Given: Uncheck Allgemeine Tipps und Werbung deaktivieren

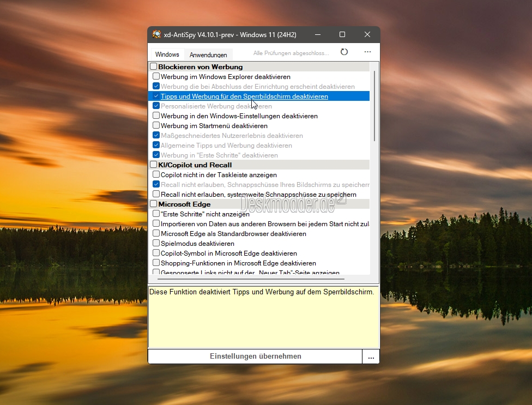Looking at the screenshot, I should [x=156, y=145].
